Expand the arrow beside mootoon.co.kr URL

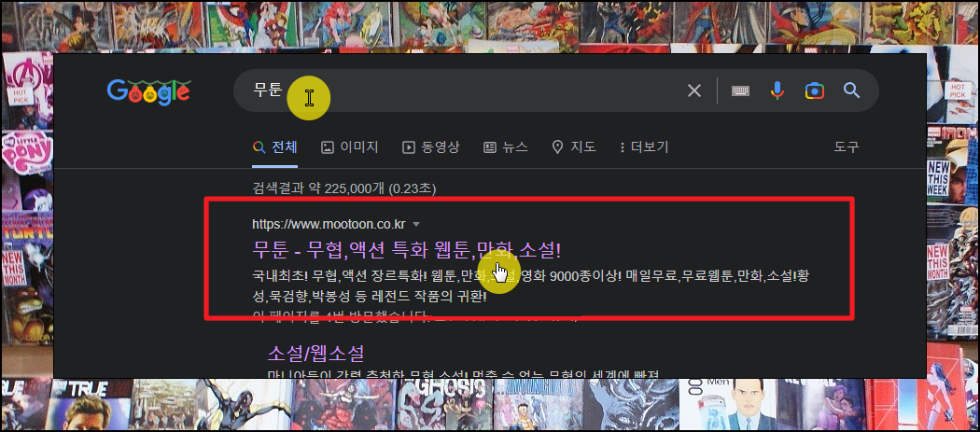[x=417, y=225]
